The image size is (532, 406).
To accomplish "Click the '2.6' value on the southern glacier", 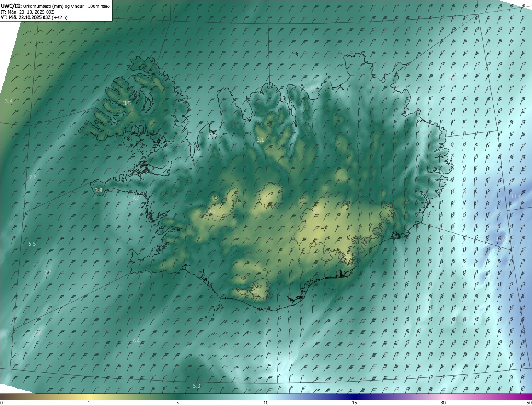I will [x=256, y=291].
